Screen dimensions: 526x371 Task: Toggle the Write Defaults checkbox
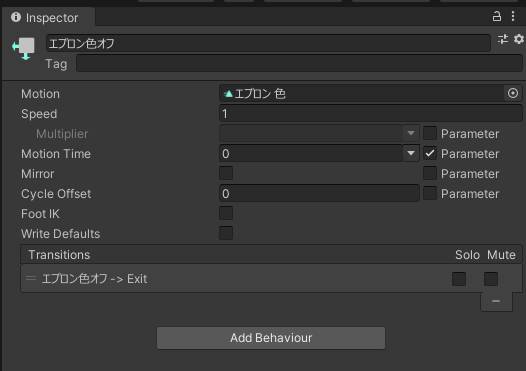click(226, 233)
